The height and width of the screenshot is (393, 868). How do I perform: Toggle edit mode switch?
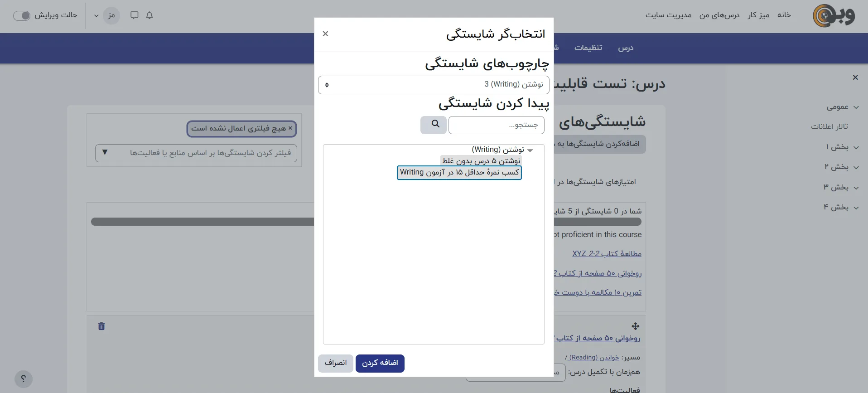pyautogui.click(x=22, y=16)
